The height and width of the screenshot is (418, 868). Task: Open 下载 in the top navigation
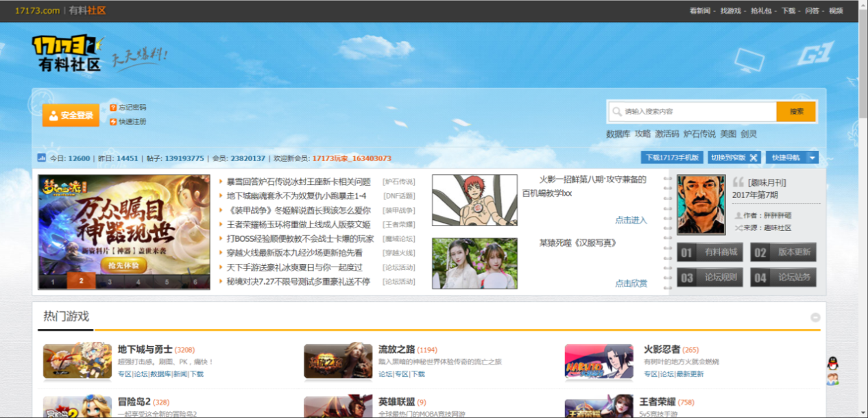click(788, 11)
